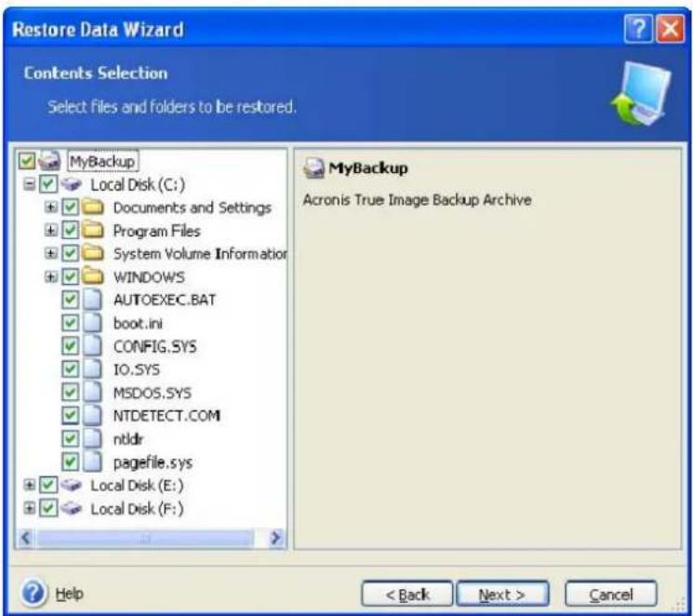Screen dimensions: 693x616
Task: Click the Local Disk (F:) drive icon
Action: 71,509
